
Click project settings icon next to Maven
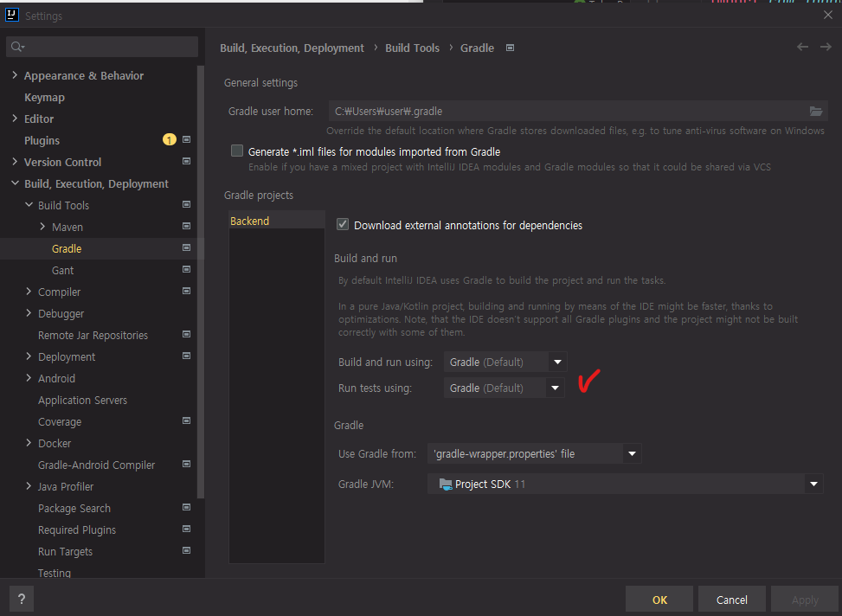[186, 226]
